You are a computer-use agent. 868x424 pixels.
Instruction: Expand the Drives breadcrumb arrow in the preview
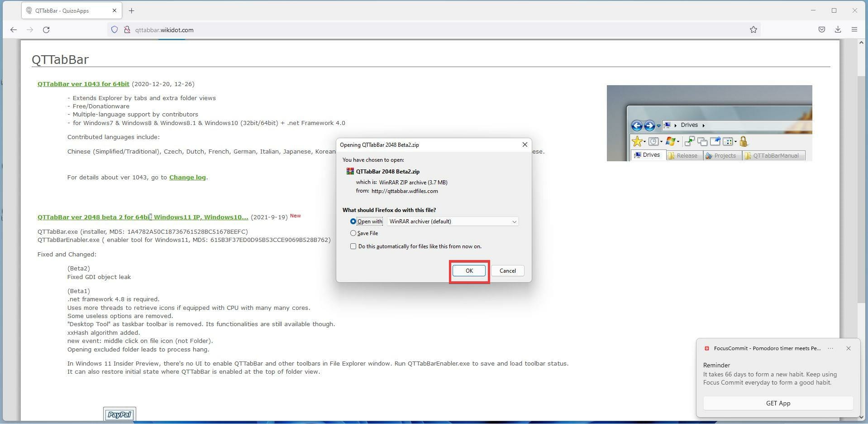[703, 125]
